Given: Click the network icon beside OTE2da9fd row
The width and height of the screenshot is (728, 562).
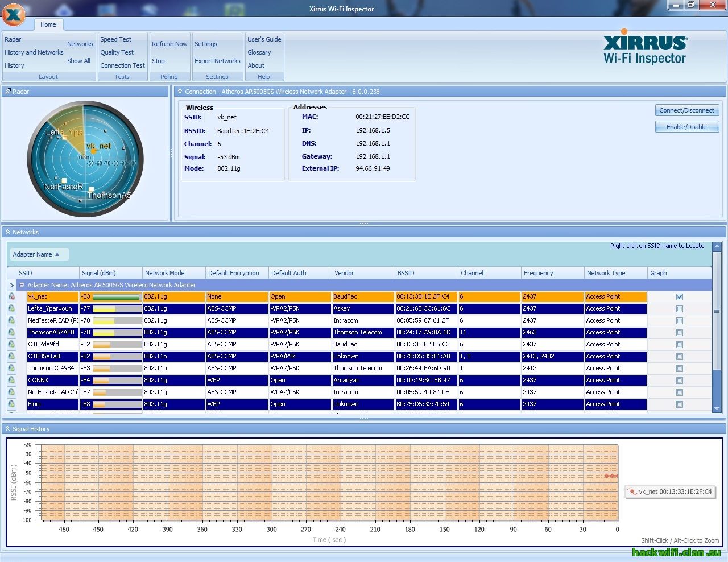Looking at the screenshot, I should pyautogui.click(x=11, y=344).
